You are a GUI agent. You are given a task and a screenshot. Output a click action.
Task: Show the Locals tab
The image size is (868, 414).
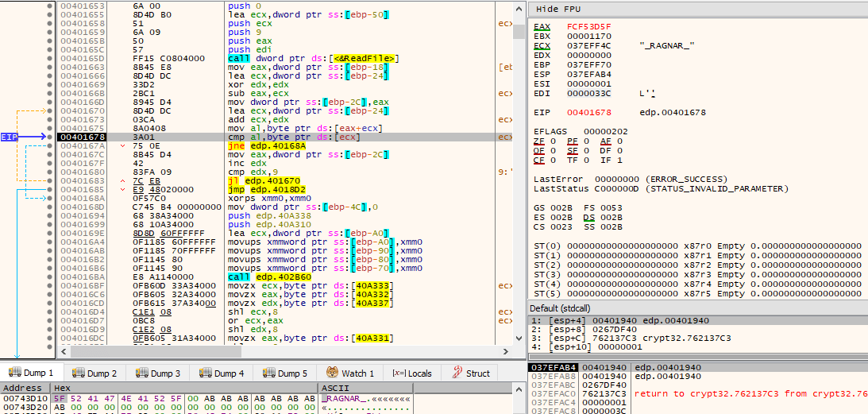click(x=412, y=373)
